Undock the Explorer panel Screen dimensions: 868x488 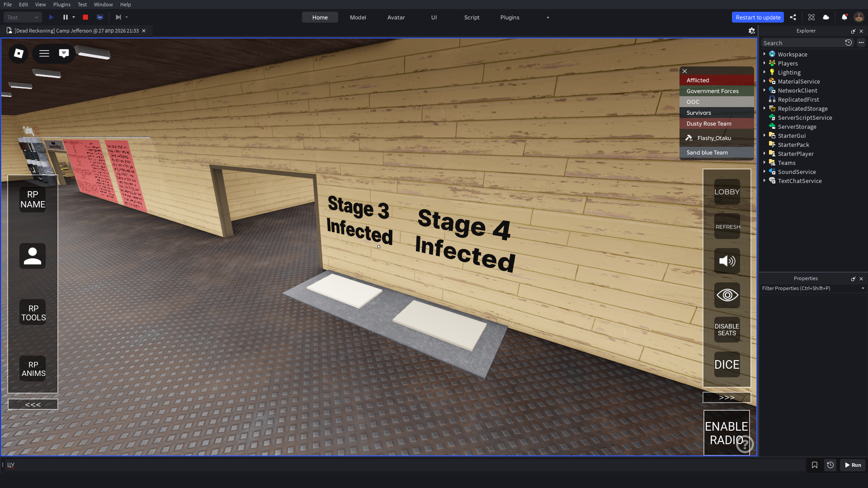click(853, 31)
